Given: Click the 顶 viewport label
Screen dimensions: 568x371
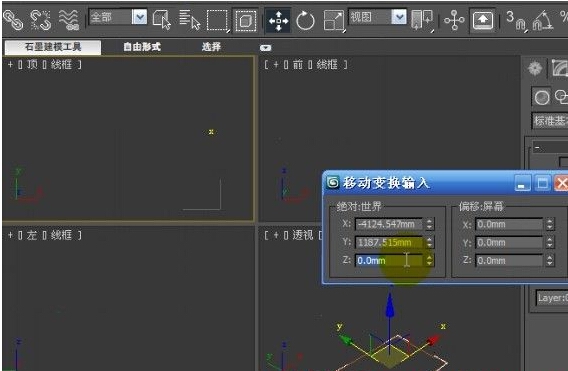Looking at the screenshot, I should point(32,64).
